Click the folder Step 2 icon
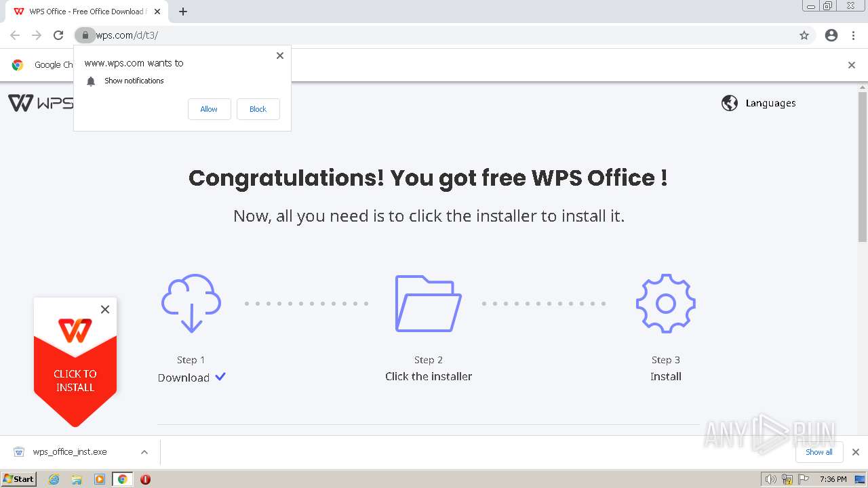The image size is (868, 488). (429, 303)
